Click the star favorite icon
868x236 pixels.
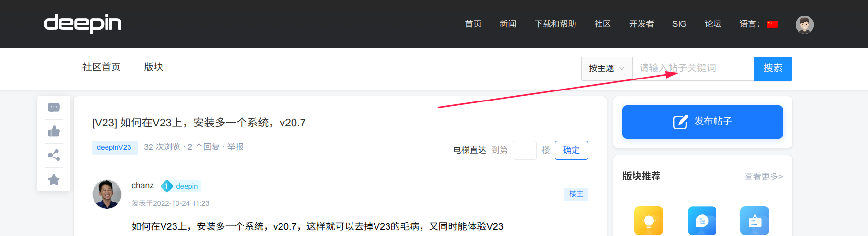(54, 180)
